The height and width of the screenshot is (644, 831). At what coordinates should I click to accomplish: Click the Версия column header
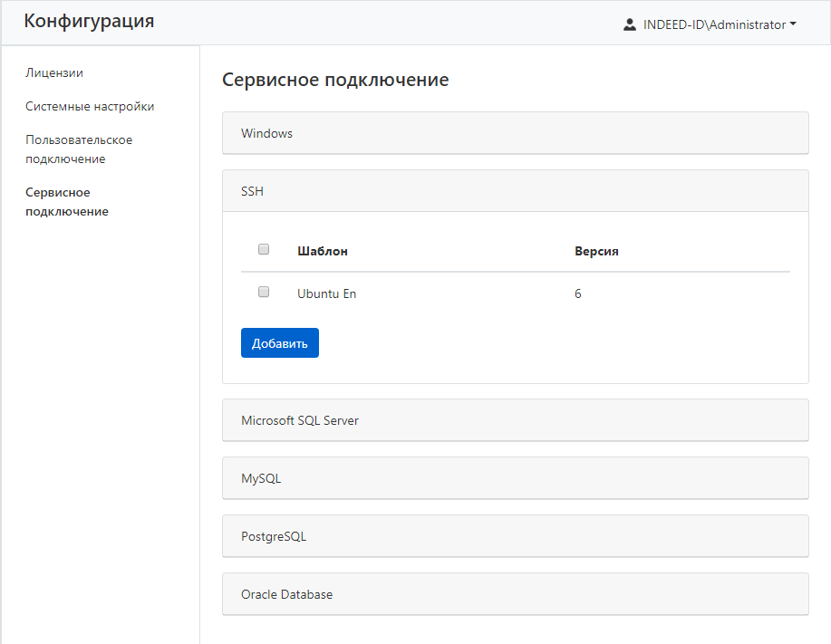[596, 251]
